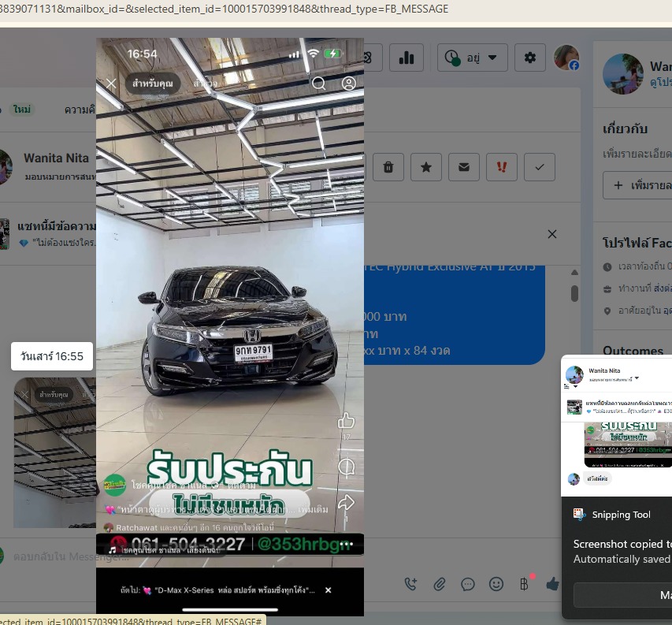The height and width of the screenshot is (625, 672).
Task: Open the search icon in the video preview
Action: 318,84
